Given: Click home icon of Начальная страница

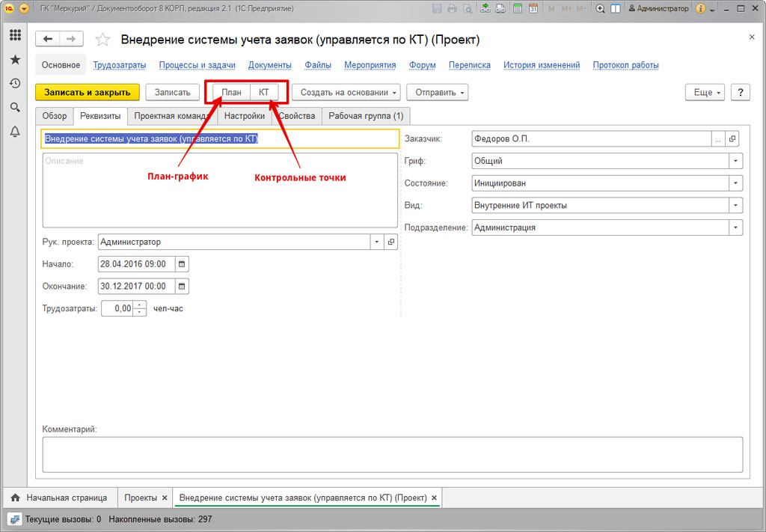Looking at the screenshot, I should (x=15, y=498).
